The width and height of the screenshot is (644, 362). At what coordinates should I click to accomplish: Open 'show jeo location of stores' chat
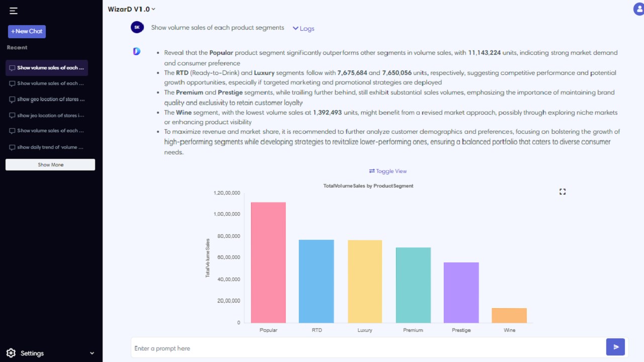[47, 115]
